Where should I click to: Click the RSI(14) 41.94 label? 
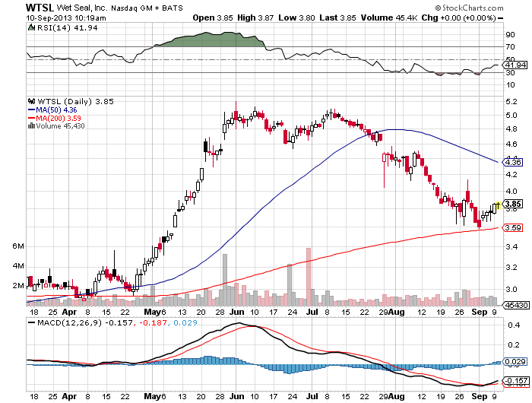point(67,28)
